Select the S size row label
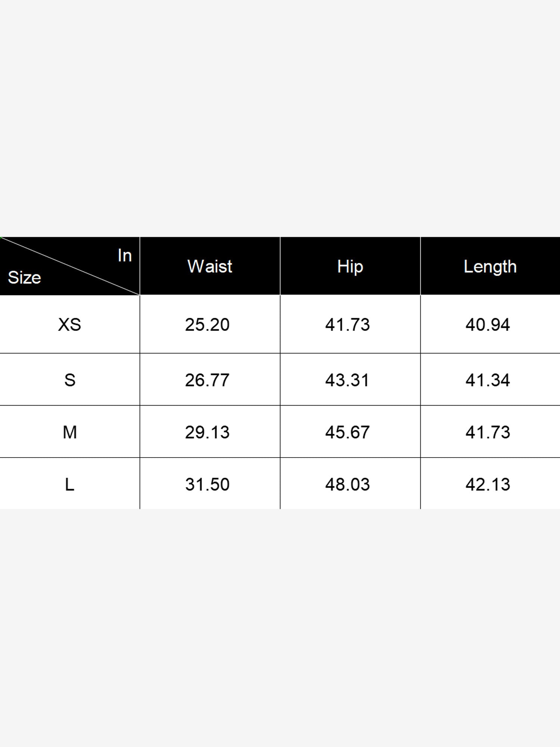 tap(70, 380)
